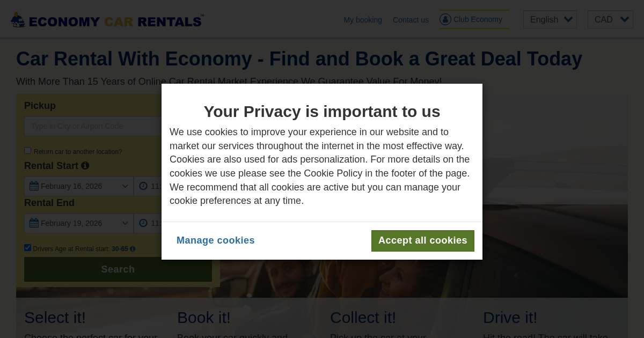Screen dimensions: 644x338
Task: Open My booking
Action: point(363,20)
